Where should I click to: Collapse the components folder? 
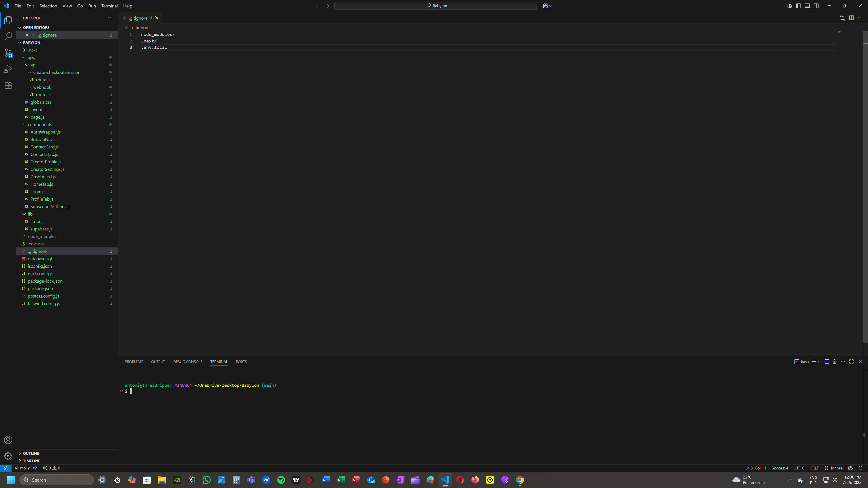click(x=39, y=125)
